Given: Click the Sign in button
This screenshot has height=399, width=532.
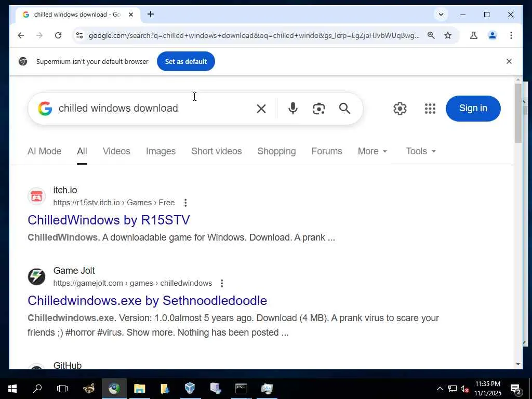Looking at the screenshot, I should tap(473, 108).
